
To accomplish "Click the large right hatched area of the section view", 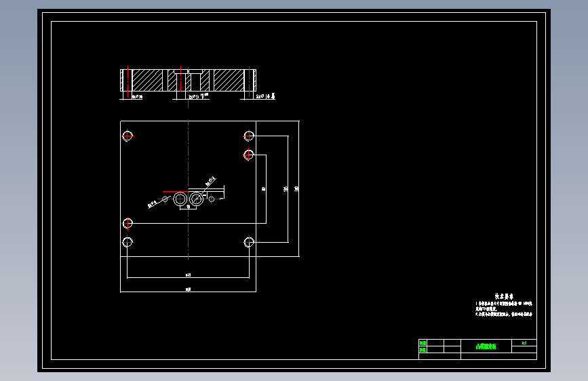I will click(x=229, y=80).
